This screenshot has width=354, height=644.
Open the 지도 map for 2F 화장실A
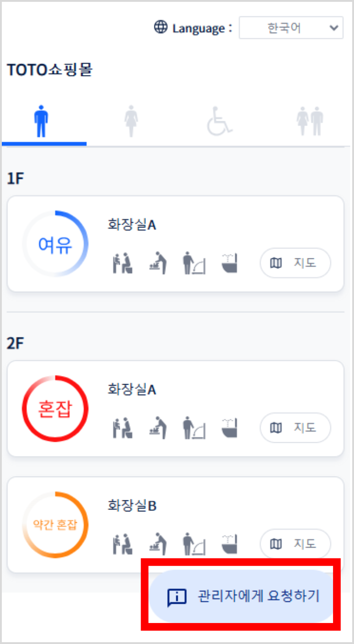click(295, 428)
